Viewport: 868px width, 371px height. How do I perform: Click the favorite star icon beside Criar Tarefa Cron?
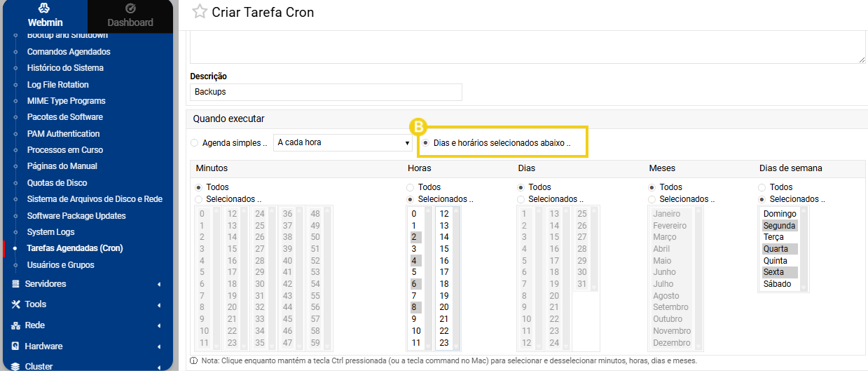[200, 11]
